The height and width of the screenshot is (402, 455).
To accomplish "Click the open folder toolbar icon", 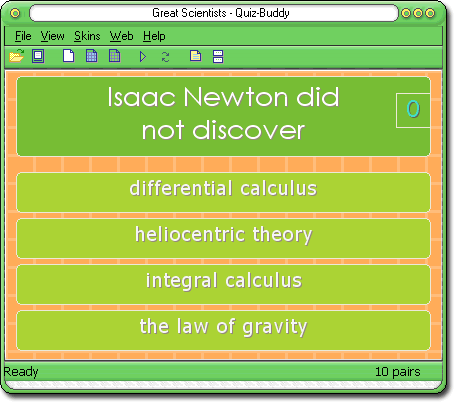I will pyautogui.click(x=17, y=56).
